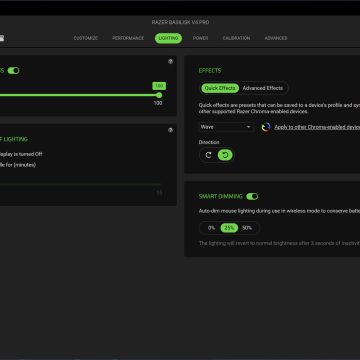The height and width of the screenshot is (360, 360).
Task: Go to the Power tab
Action: click(x=200, y=38)
